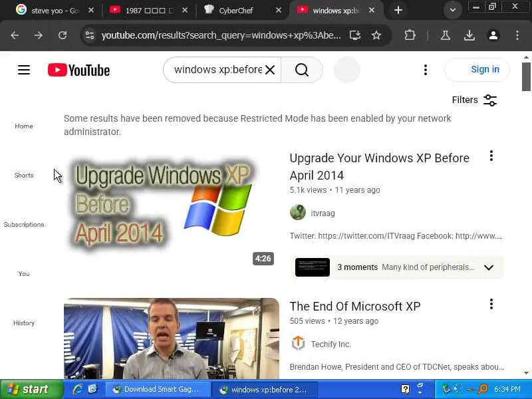
Task: Open more options for Upgrade Windows XP video
Action: pos(491,156)
